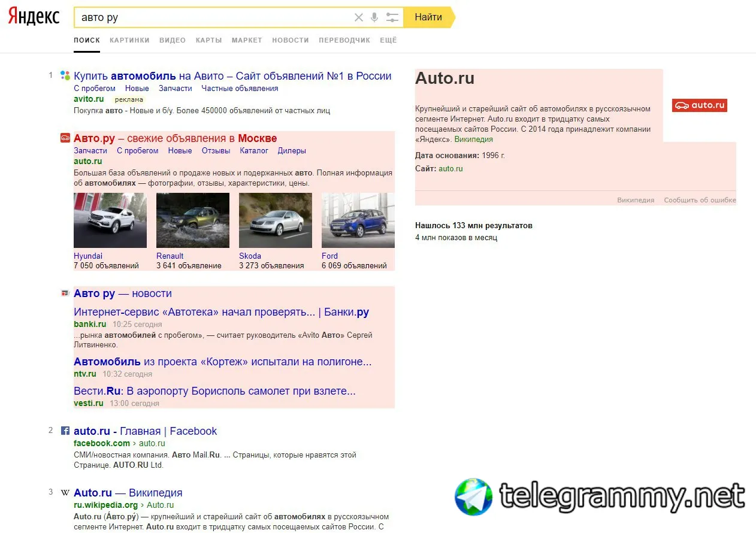
Task: Click the Найти search button
Action: (x=429, y=17)
